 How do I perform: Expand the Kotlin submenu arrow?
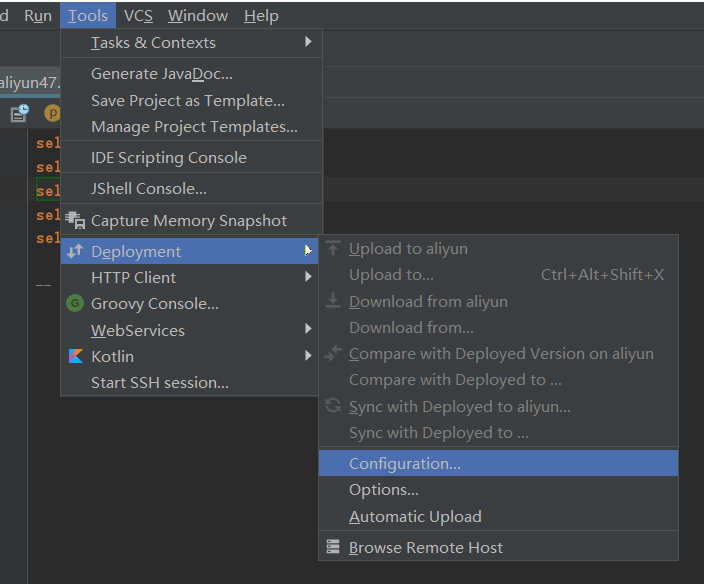tap(308, 356)
